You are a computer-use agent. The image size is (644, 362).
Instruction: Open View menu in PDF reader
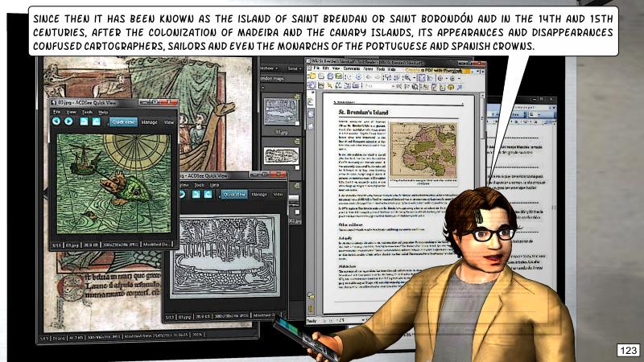336,68
